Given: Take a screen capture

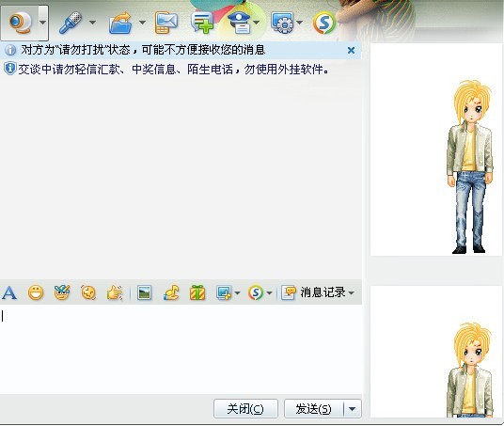Looking at the screenshot, I should (x=224, y=292).
